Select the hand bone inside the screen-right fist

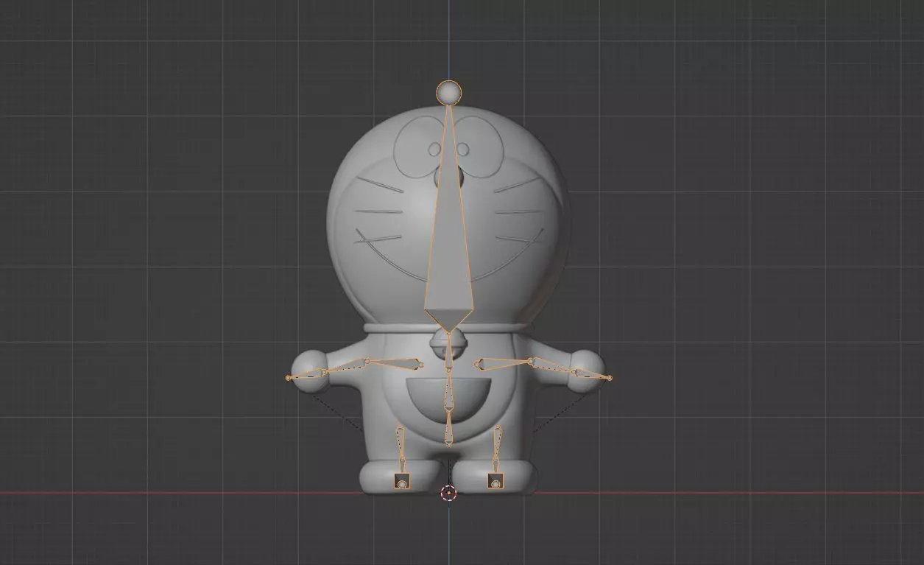(592, 376)
